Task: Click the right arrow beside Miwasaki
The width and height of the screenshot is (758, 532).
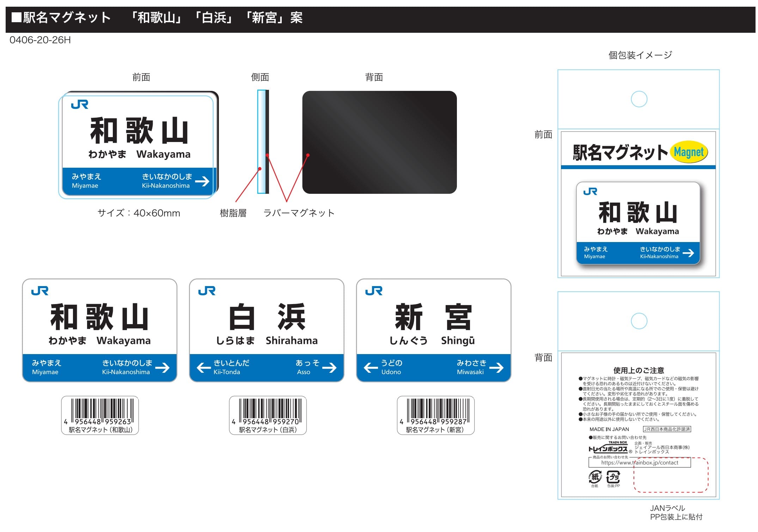Action: click(496, 367)
